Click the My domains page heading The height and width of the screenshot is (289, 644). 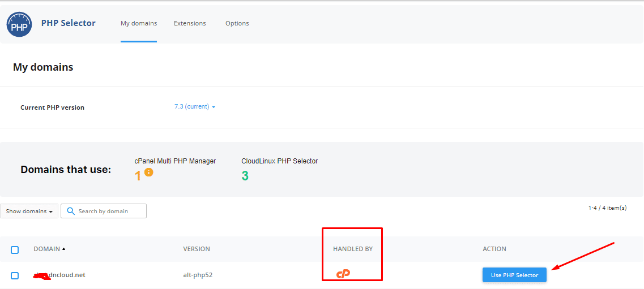[x=43, y=67]
